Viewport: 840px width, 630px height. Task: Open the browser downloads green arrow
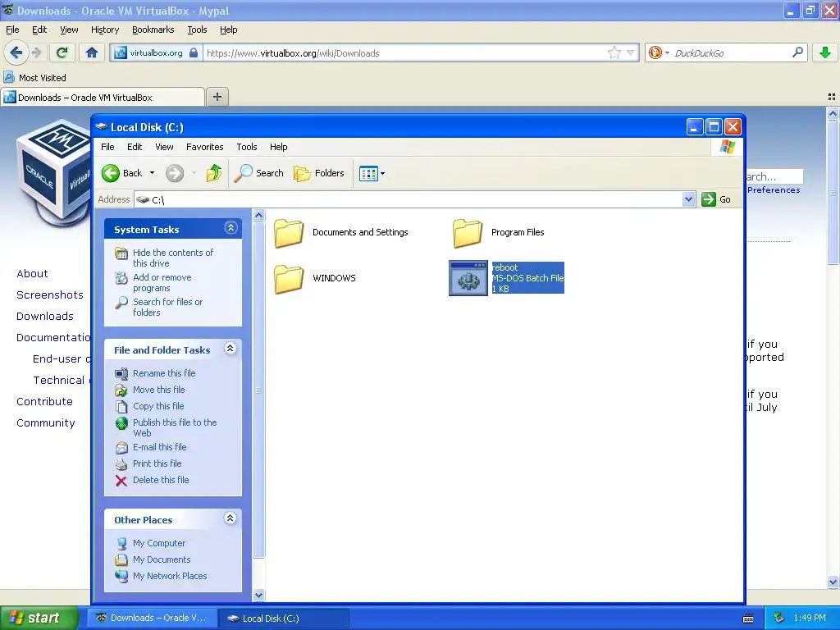pyautogui.click(x=824, y=52)
